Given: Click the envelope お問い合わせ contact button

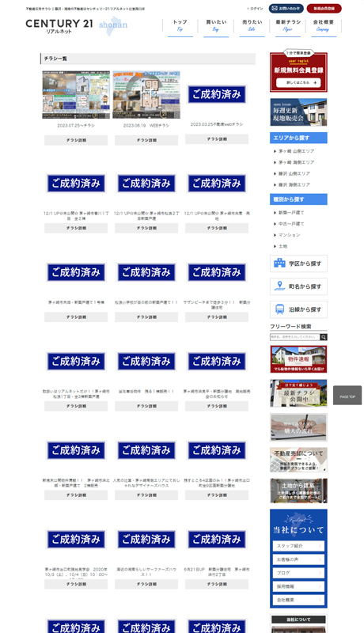Looking at the screenshot, I should click(286, 9).
